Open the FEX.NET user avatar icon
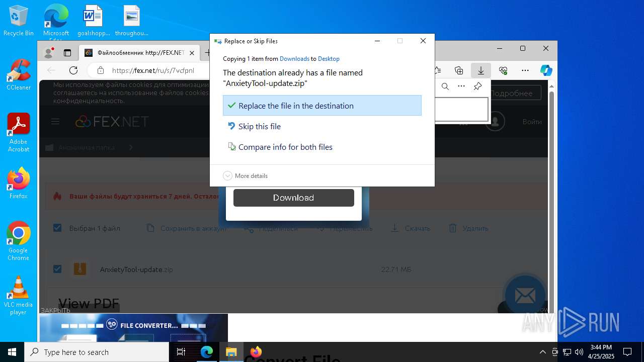The height and width of the screenshot is (362, 644). (x=495, y=122)
